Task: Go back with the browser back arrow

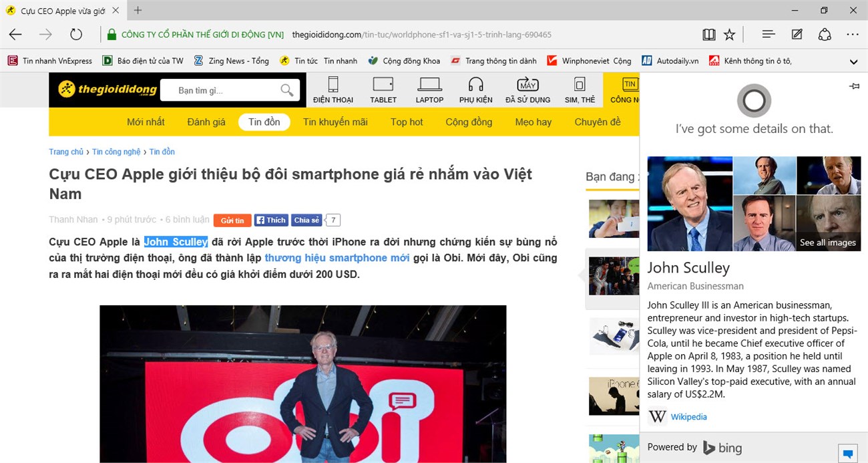Action: click(x=15, y=34)
